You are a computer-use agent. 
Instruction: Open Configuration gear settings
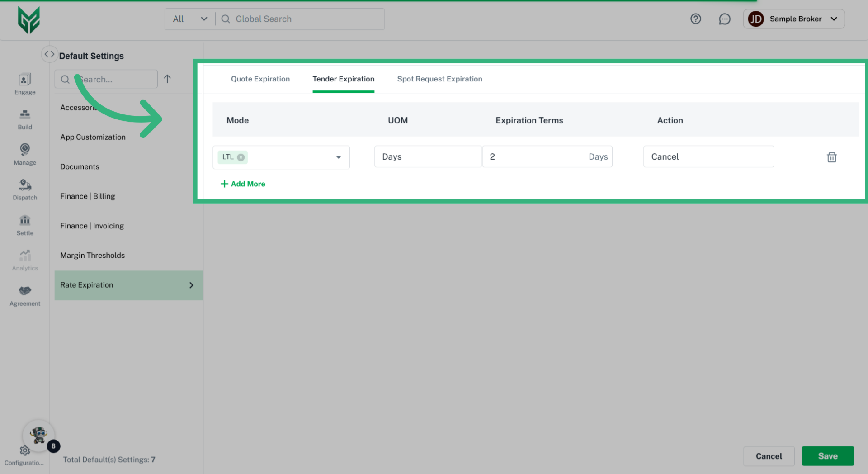click(x=24, y=450)
